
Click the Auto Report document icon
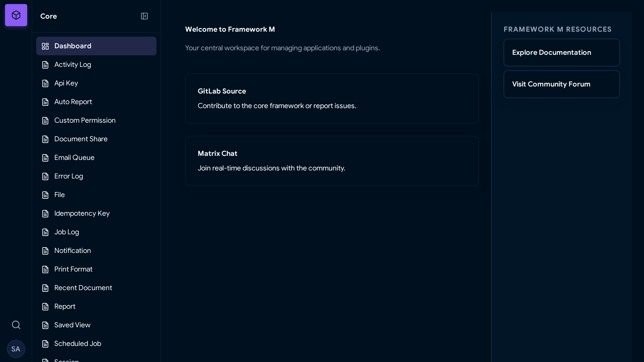pos(45,102)
